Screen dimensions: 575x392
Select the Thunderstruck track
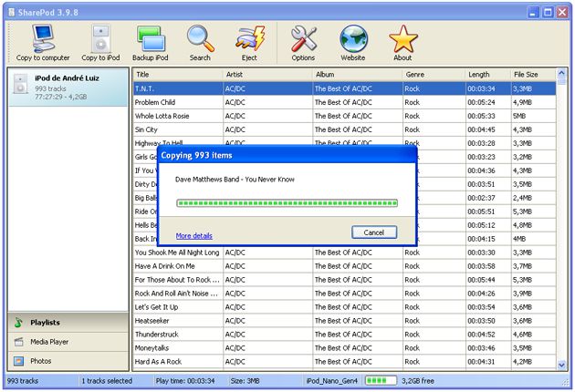344,335
